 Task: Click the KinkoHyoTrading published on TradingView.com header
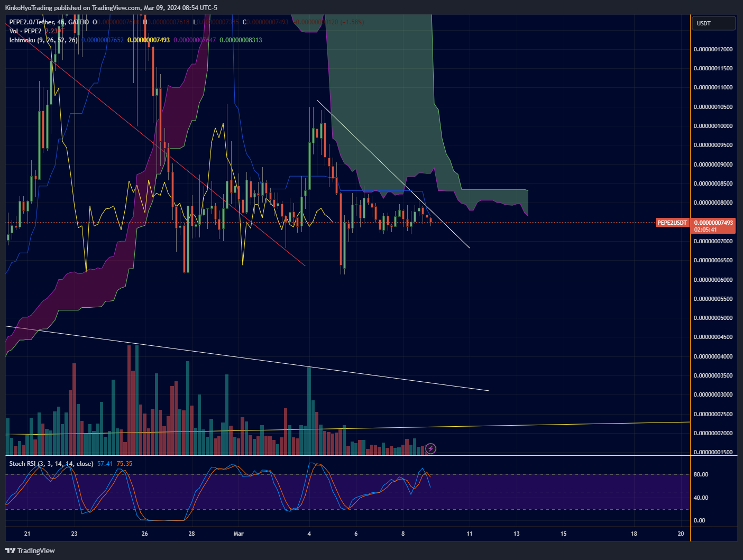point(111,8)
